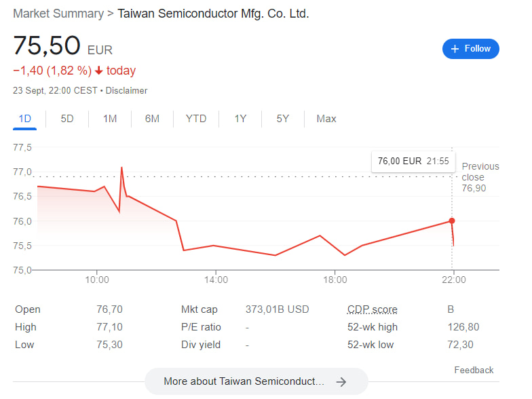
Task: Click the red down arrow beside today
Action: [x=99, y=71]
